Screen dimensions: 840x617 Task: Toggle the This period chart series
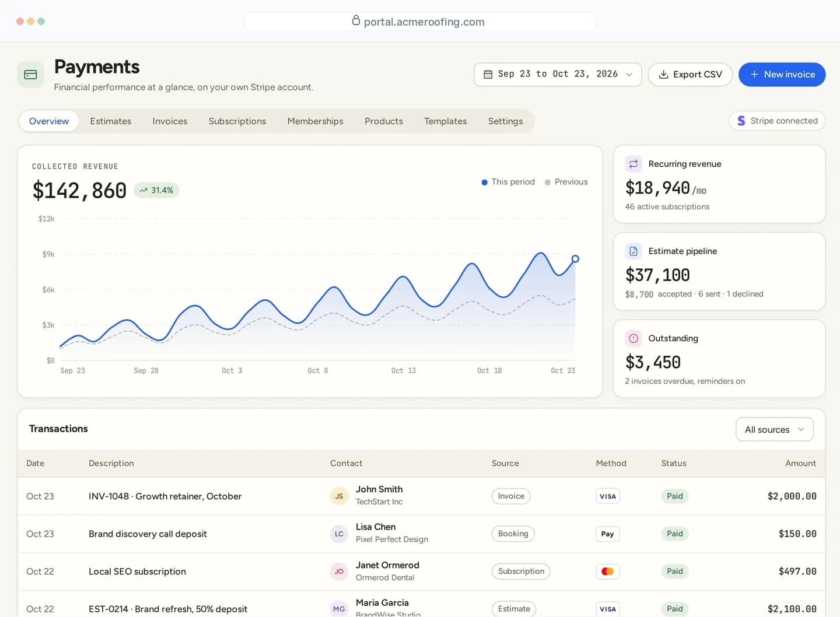pyautogui.click(x=508, y=182)
